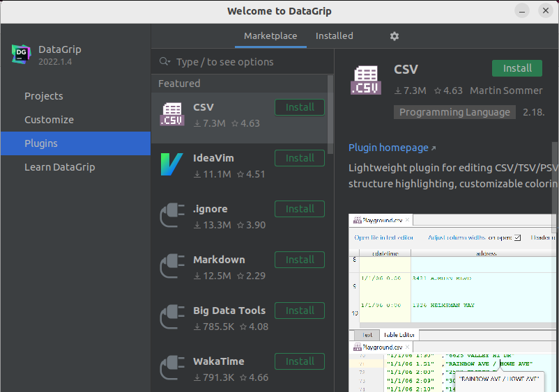Click the 7.3M downloads count in details
559x392 pixels.
tap(411, 91)
